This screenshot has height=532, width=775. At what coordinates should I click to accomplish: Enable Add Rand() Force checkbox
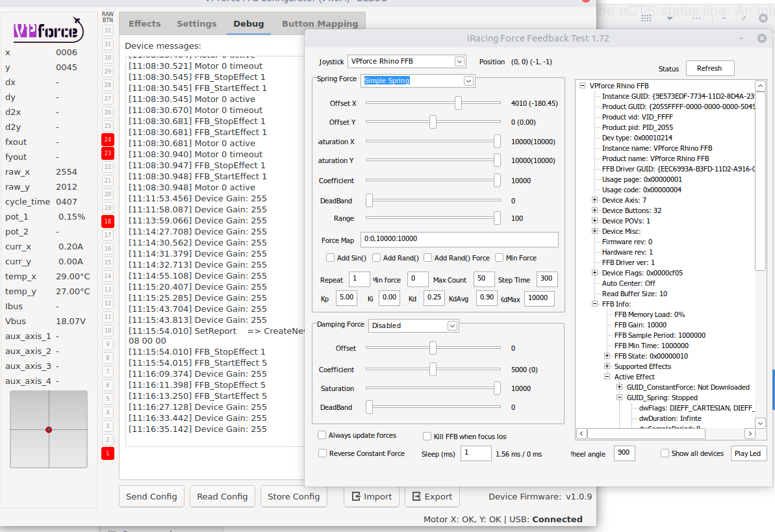click(x=428, y=258)
